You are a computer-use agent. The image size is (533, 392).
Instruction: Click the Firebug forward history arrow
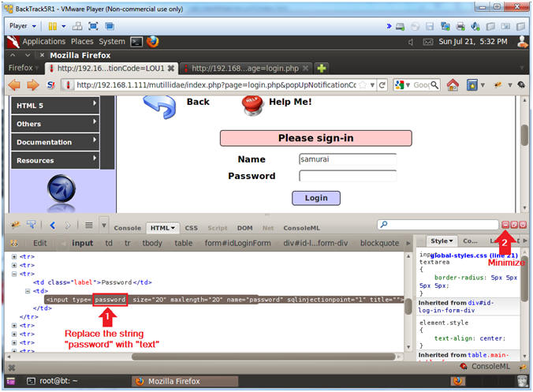68,225
